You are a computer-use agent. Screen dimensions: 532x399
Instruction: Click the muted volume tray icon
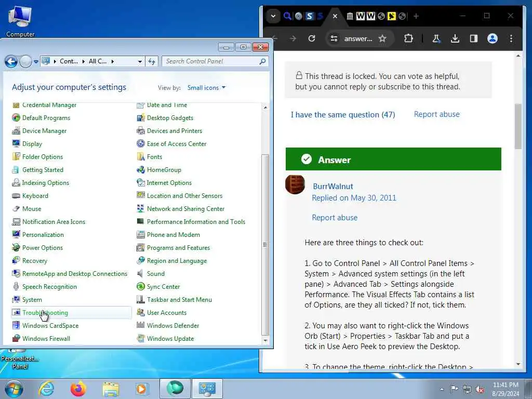pyautogui.click(x=480, y=389)
